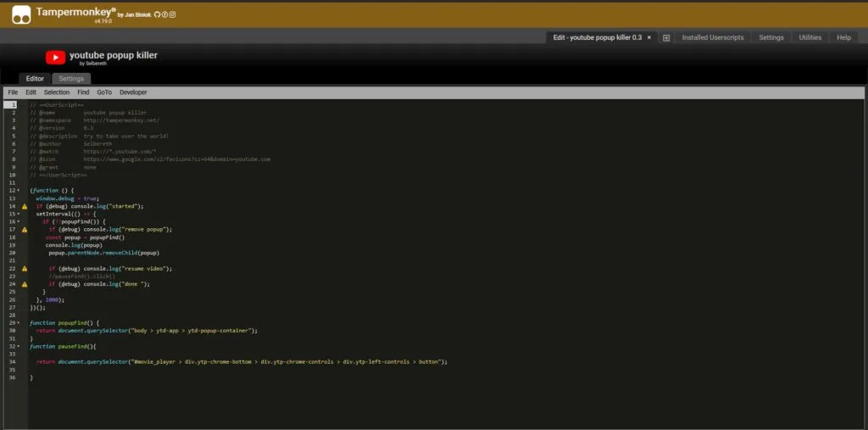Image resolution: width=868 pixels, height=430 pixels.
Task: Close the 'Edit - youtube popup killer' tab
Action: 649,37
